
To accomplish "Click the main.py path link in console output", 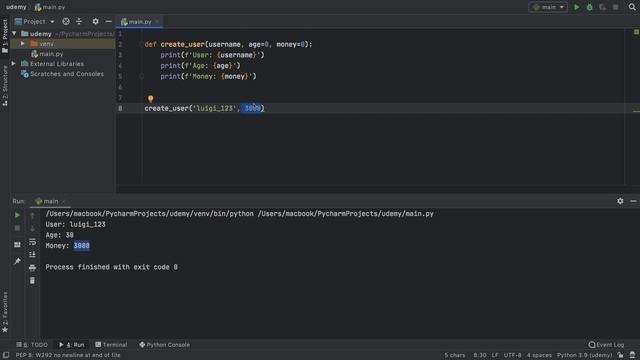I will click(x=345, y=213).
